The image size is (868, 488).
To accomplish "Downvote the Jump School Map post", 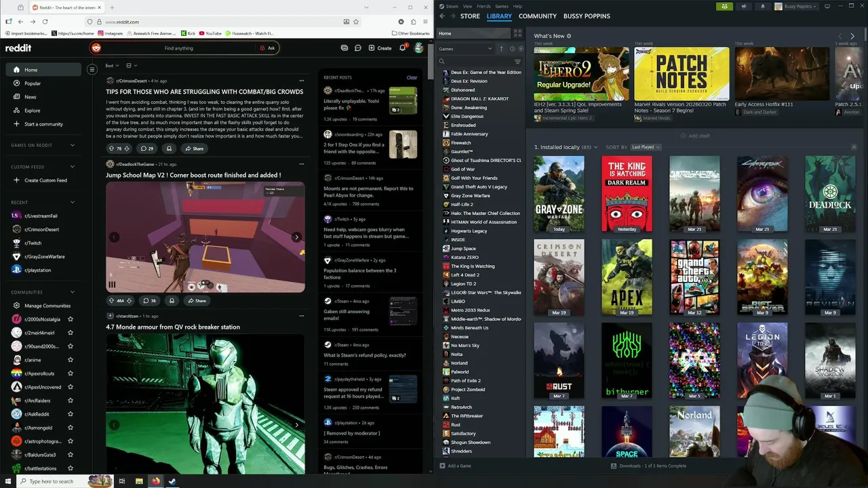I will click(x=130, y=300).
